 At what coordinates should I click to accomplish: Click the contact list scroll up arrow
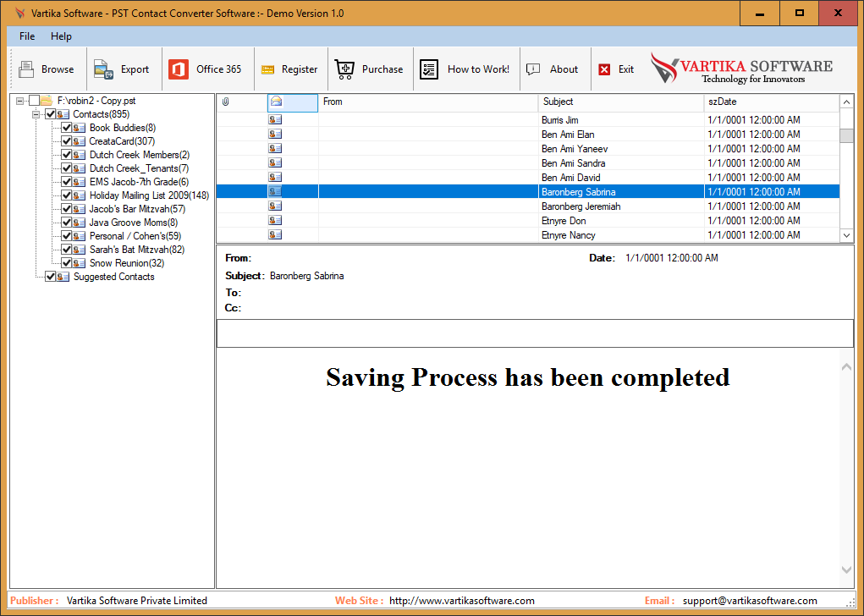coord(846,102)
